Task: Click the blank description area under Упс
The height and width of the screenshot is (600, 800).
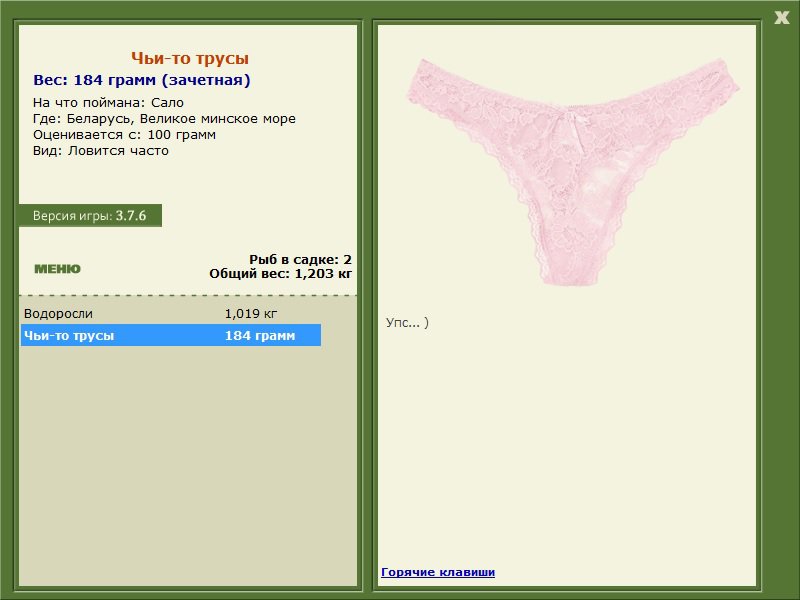Action: click(566, 444)
